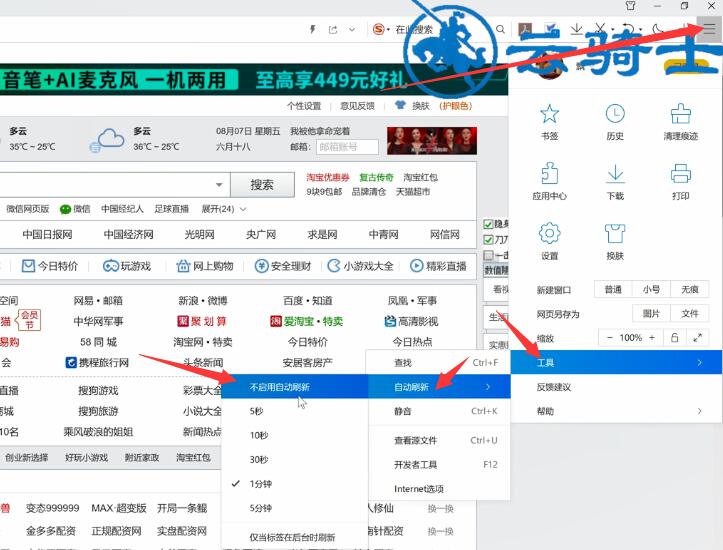Save webpage as 文件

(x=689, y=313)
